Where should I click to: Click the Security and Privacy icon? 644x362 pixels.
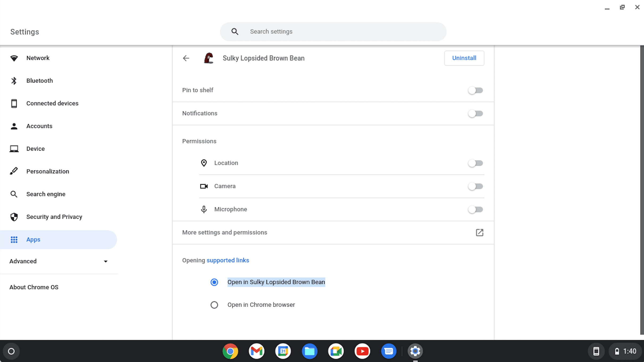(x=14, y=217)
